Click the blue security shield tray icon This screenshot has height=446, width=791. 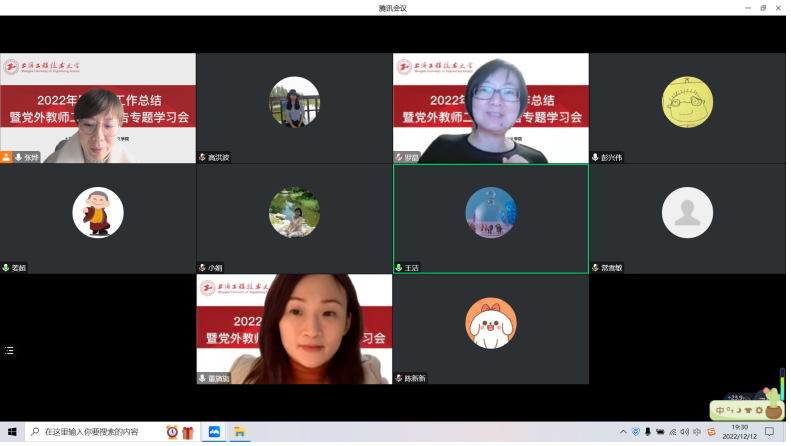(x=635, y=432)
